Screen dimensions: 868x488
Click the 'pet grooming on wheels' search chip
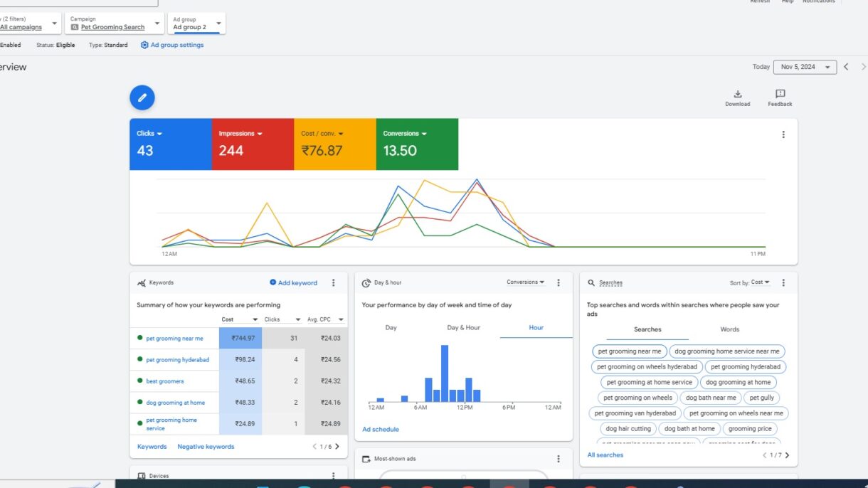637,398
